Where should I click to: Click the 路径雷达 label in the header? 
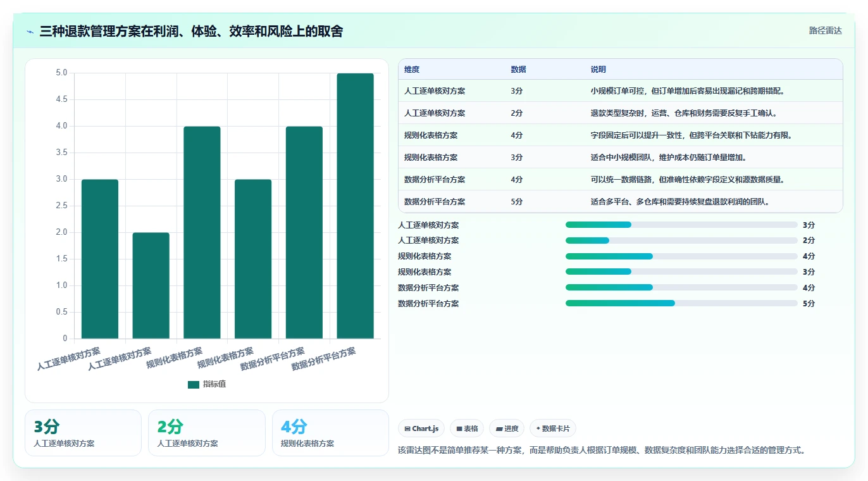click(825, 30)
